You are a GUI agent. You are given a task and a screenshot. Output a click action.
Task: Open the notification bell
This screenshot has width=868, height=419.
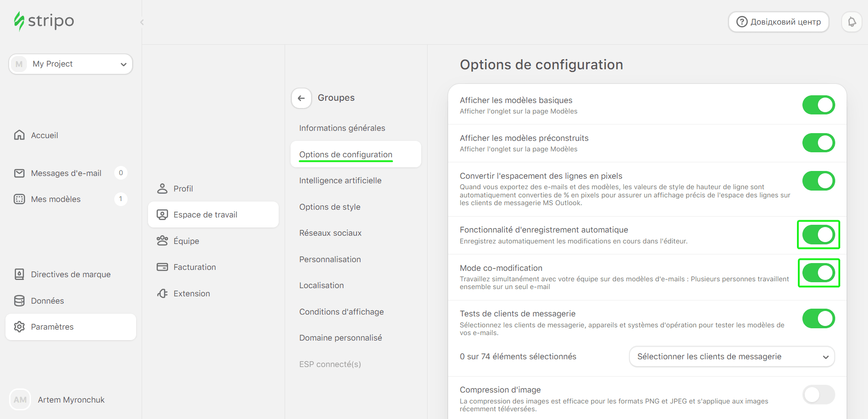pos(852,21)
